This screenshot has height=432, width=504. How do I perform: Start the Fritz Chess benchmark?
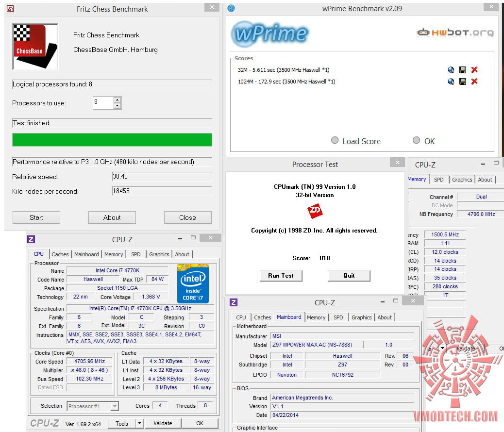[36, 217]
